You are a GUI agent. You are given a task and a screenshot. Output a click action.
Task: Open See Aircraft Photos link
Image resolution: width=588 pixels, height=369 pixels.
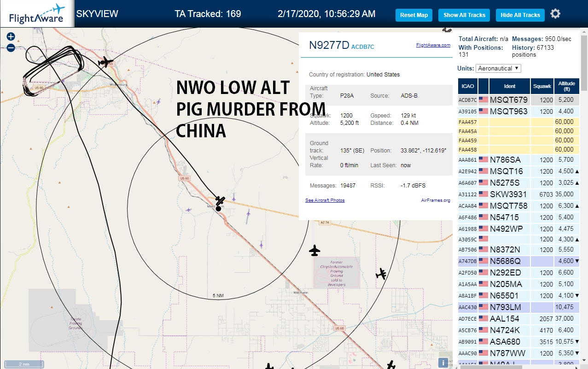[325, 200]
